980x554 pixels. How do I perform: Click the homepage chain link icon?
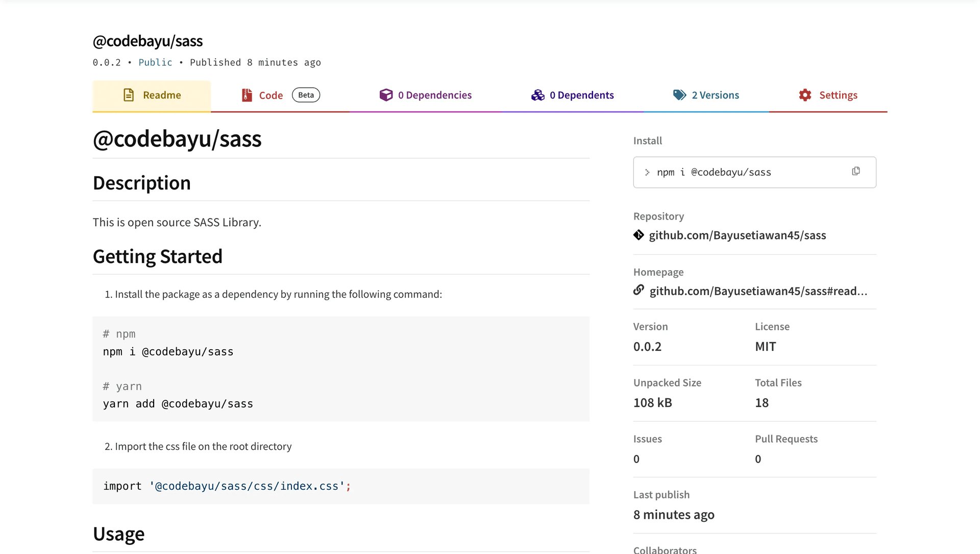click(x=639, y=290)
